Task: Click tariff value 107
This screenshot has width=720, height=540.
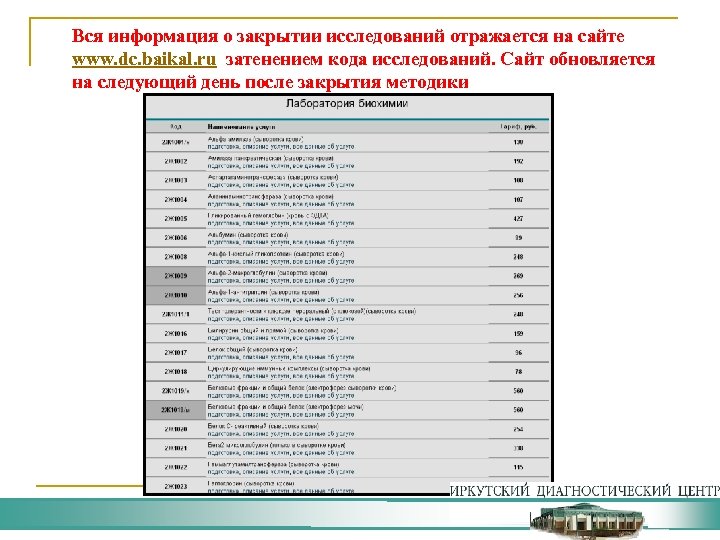Action: [518, 199]
